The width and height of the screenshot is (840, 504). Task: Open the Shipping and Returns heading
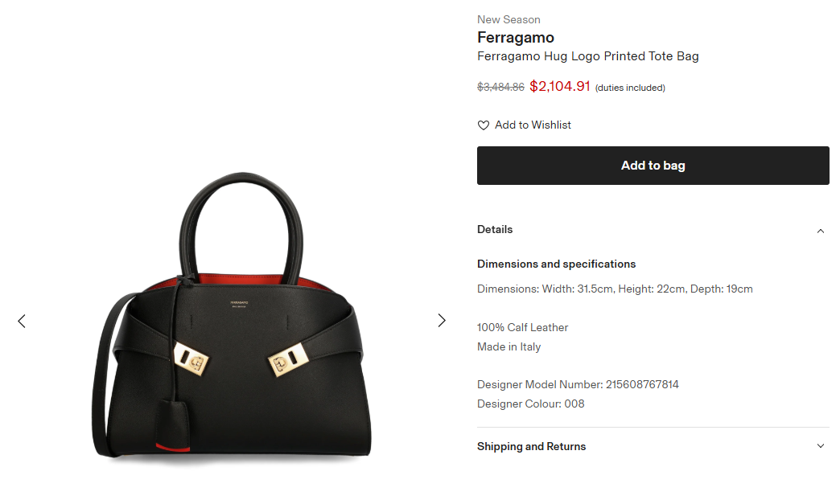pyautogui.click(x=532, y=447)
